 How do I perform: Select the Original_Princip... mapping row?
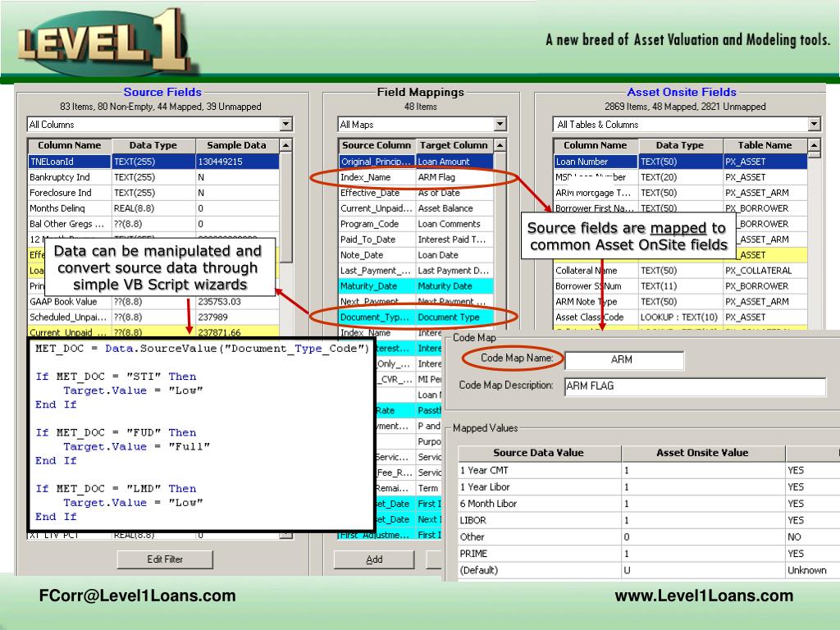point(416,162)
